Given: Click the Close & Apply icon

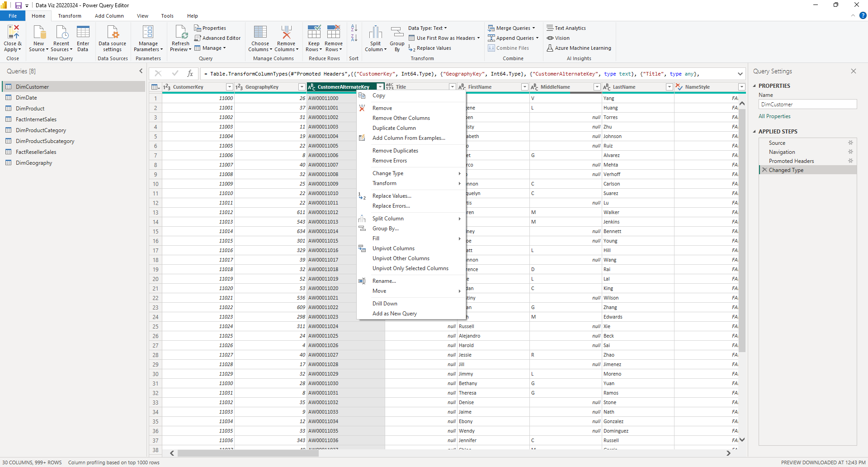Looking at the screenshot, I should pyautogui.click(x=13, y=33).
